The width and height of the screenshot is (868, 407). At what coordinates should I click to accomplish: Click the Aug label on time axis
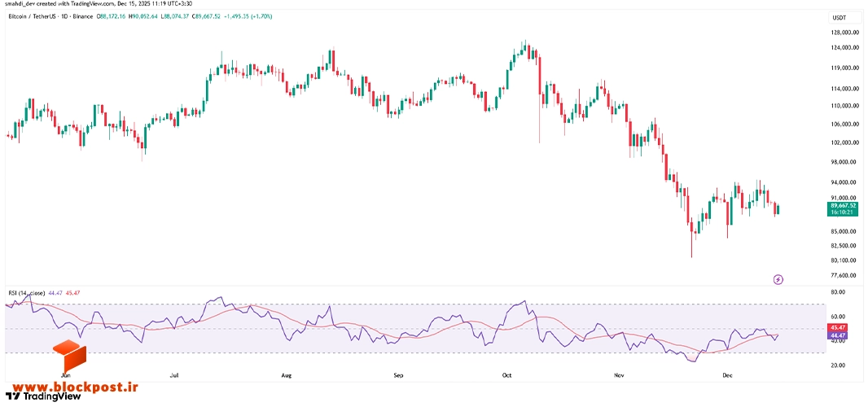coord(286,375)
